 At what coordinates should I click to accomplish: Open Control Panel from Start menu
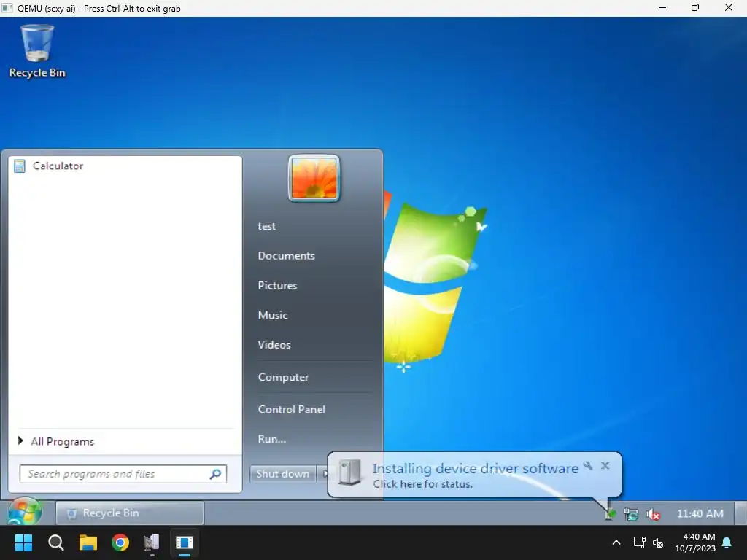pos(291,409)
